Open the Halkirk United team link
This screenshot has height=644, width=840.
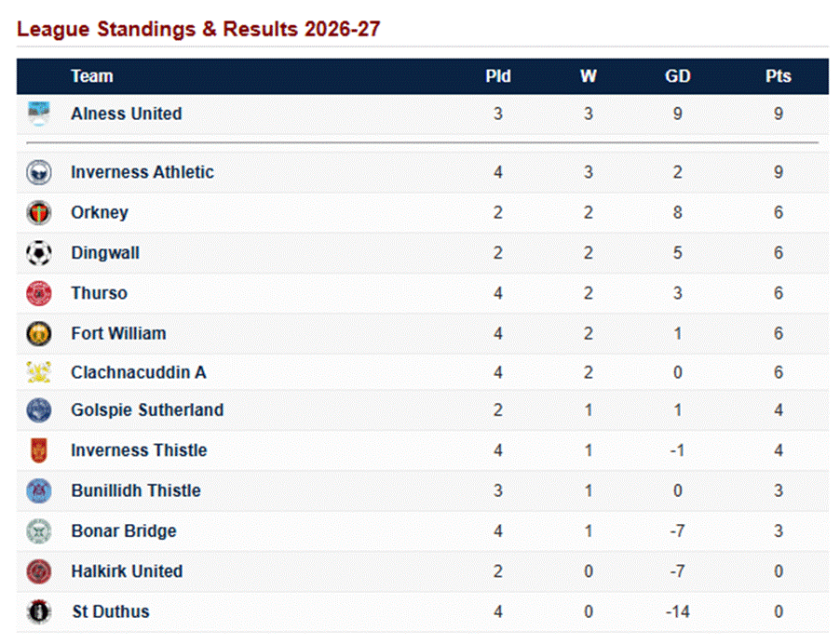[x=127, y=571]
